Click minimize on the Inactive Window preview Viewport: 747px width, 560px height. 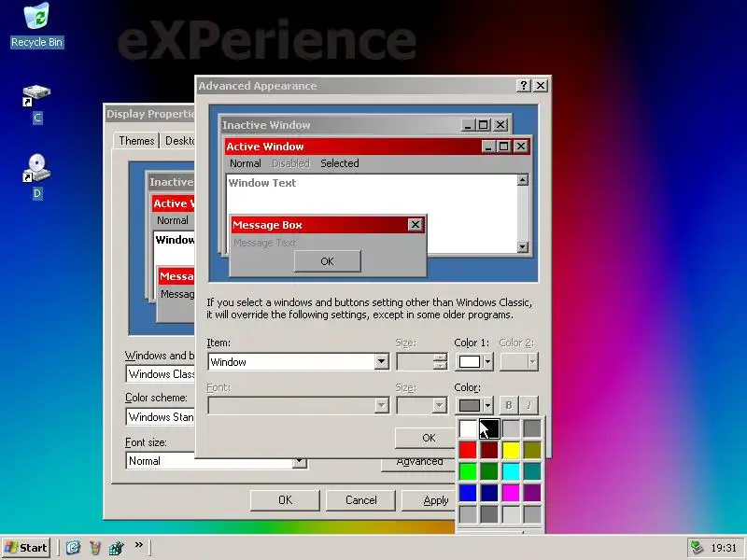point(468,125)
